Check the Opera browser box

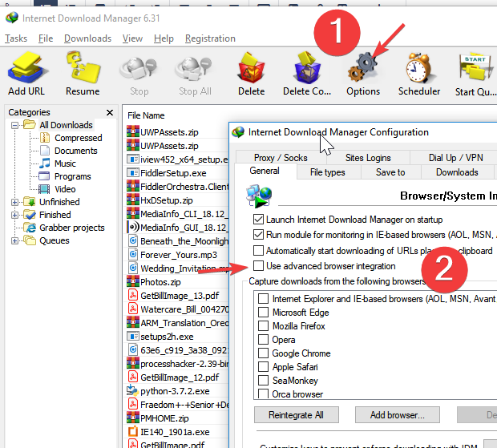pos(263,339)
